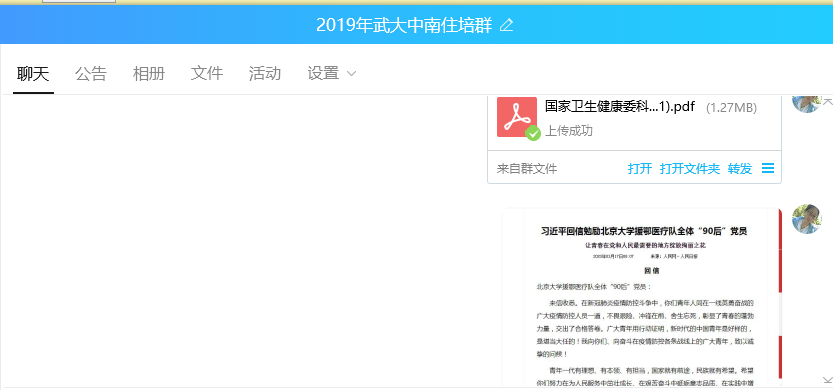The height and width of the screenshot is (390, 833).
Task: Go to 活动 tab
Action: [265, 73]
